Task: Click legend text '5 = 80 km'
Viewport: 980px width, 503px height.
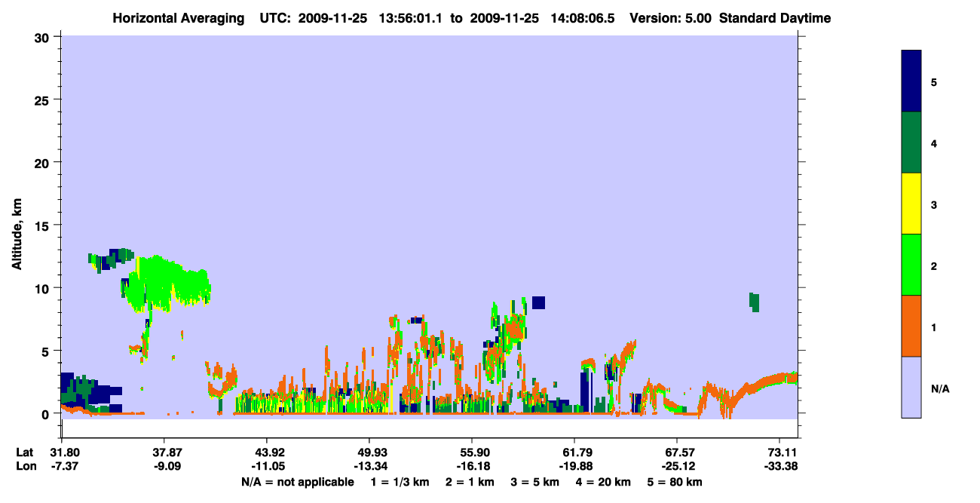Action: (x=675, y=482)
